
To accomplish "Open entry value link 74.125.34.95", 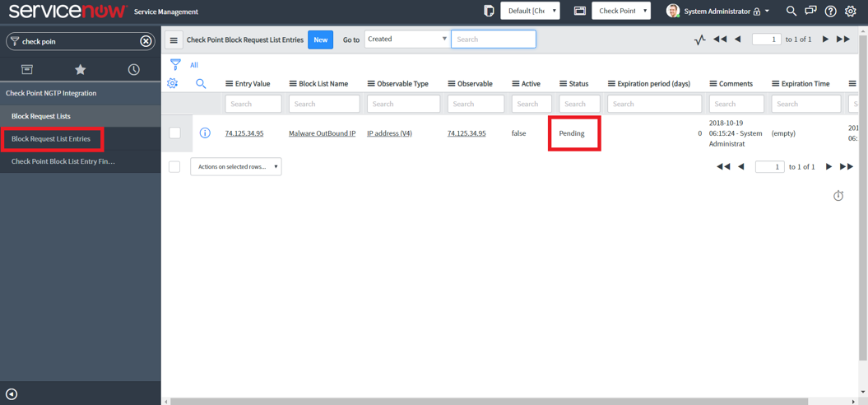I will click(244, 133).
